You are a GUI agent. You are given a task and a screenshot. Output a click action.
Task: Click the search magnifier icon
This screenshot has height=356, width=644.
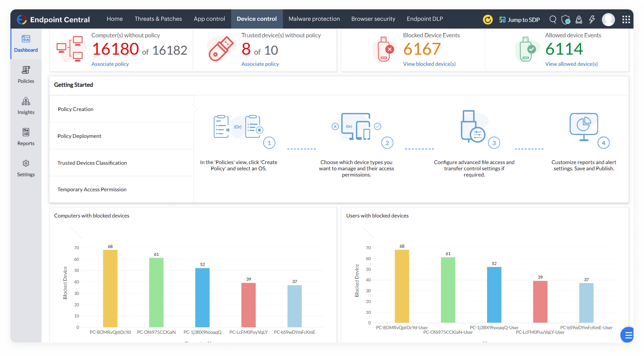click(553, 19)
